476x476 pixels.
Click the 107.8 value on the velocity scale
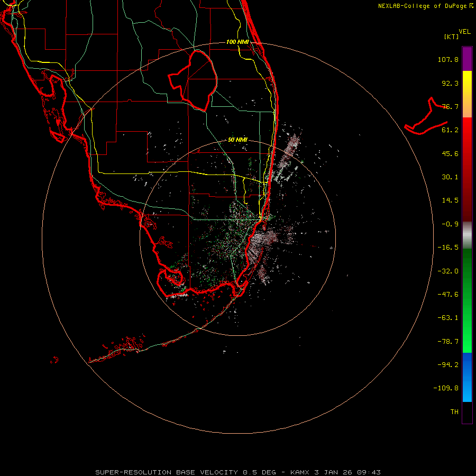click(448, 59)
